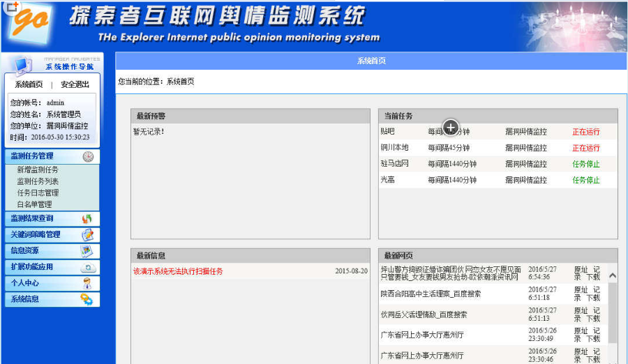Open the red 该演示系统无法执行扫描任务 message
The image size is (628, 364).
pyautogui.click(x=178, y=271)
